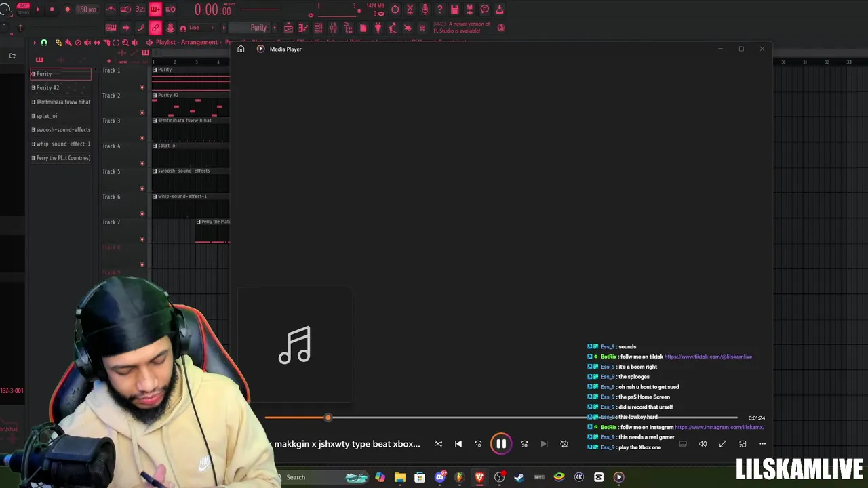Viewport: 868px width, 488px height.
Task: Toggle countdown before recording
Action: coord(140,9)
